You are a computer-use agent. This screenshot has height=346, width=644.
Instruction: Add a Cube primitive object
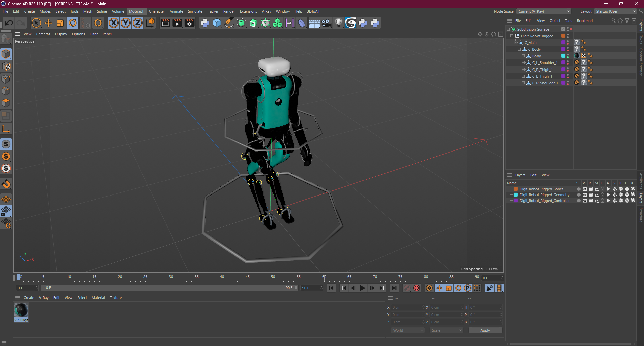tap(217, 23)
